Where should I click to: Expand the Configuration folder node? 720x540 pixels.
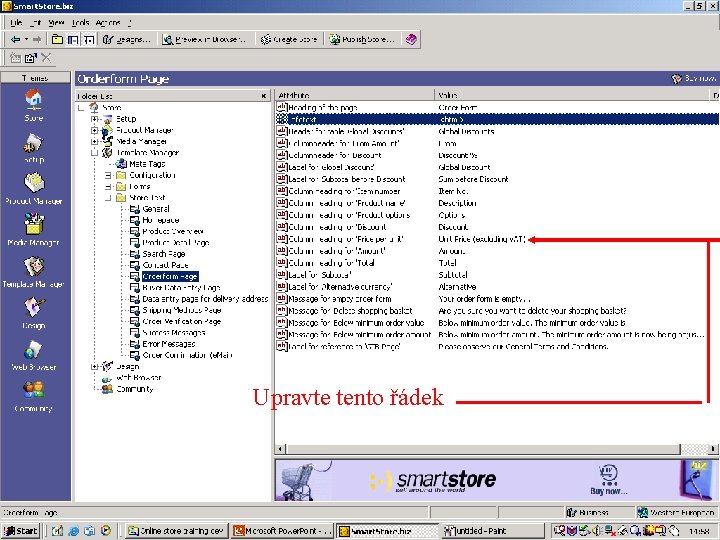[108, 175]
